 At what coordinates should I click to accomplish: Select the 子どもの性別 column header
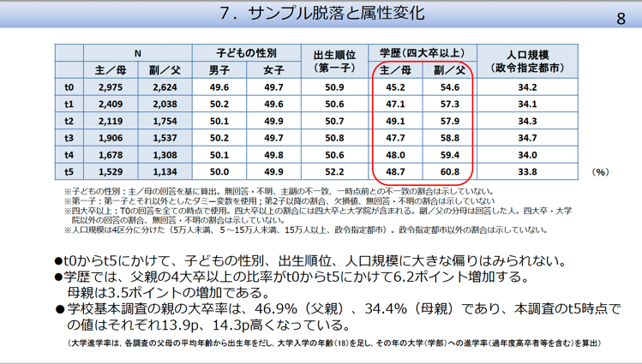[246, 52]
